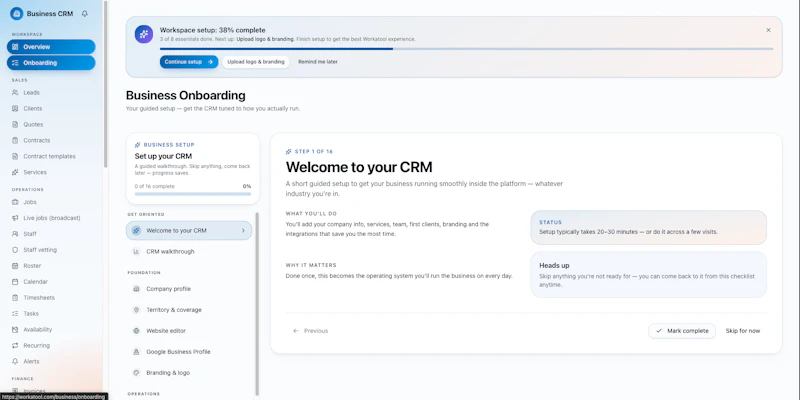Click the Continue setup button
This screenshot has height=400, width=800.
coord(189,62)
